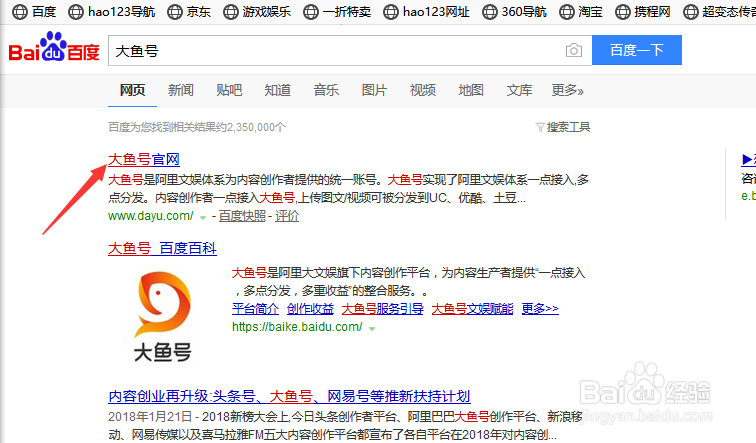Open the hao123导航 bookmark
The height and width of the screenshot is (443, 756).
111,12
